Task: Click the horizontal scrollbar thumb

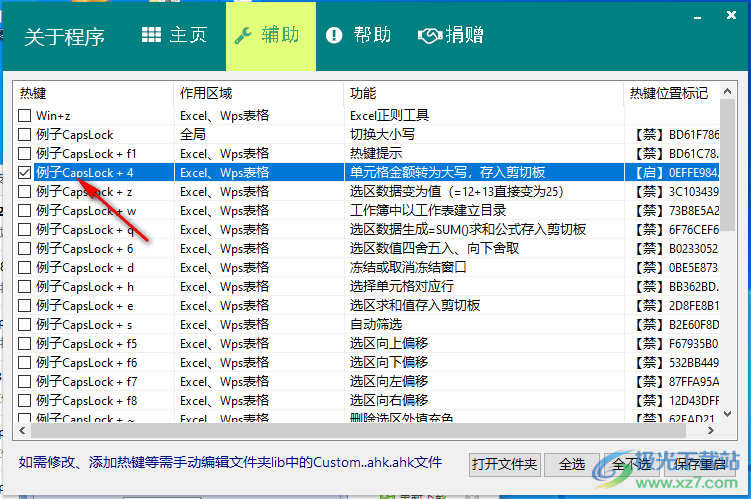Action: pyautogui.click(x=358, y=431)
